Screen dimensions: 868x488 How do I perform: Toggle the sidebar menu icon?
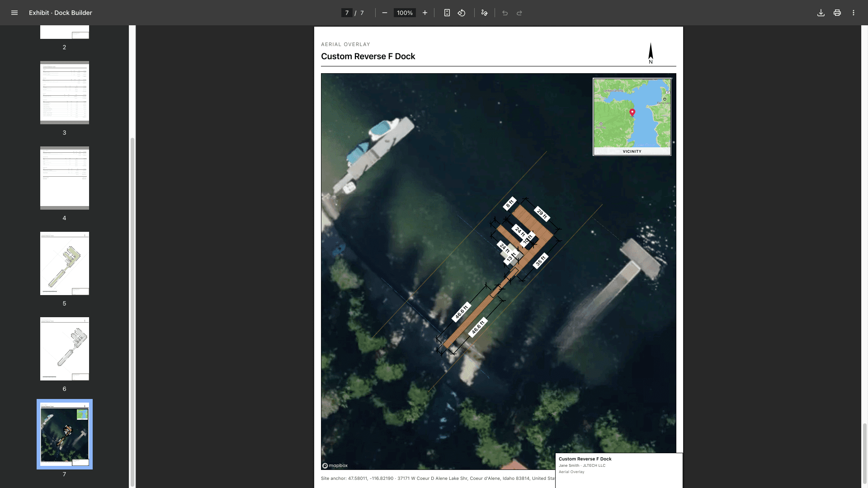(14, 13)
